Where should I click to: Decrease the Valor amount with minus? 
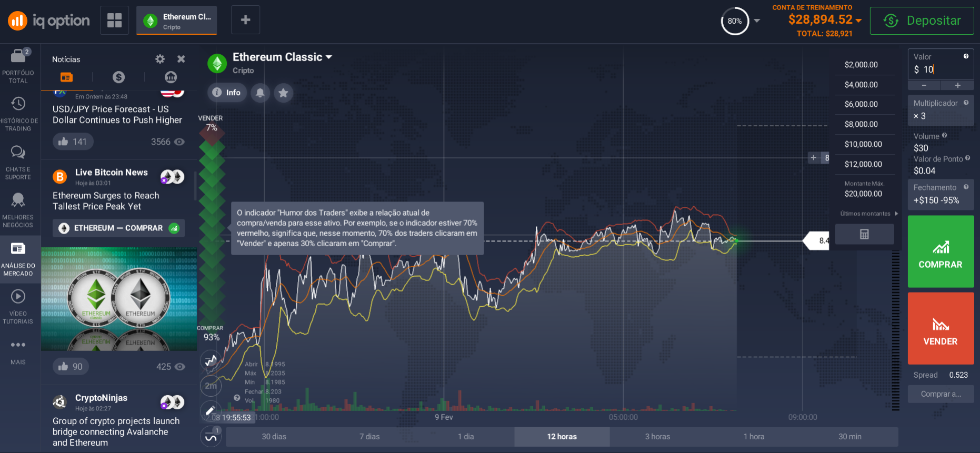click(x=924, y=85)
